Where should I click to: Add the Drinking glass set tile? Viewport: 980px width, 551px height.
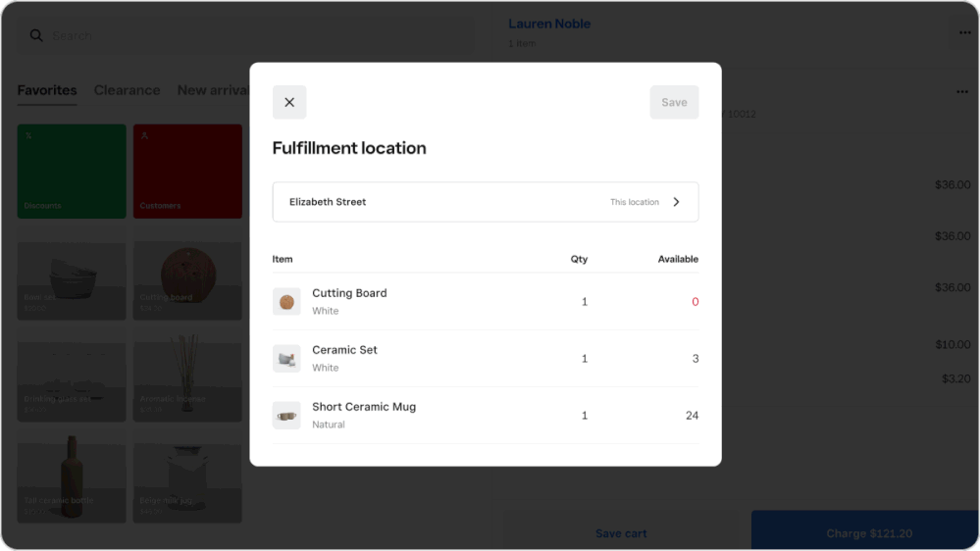tap(72, 375)
